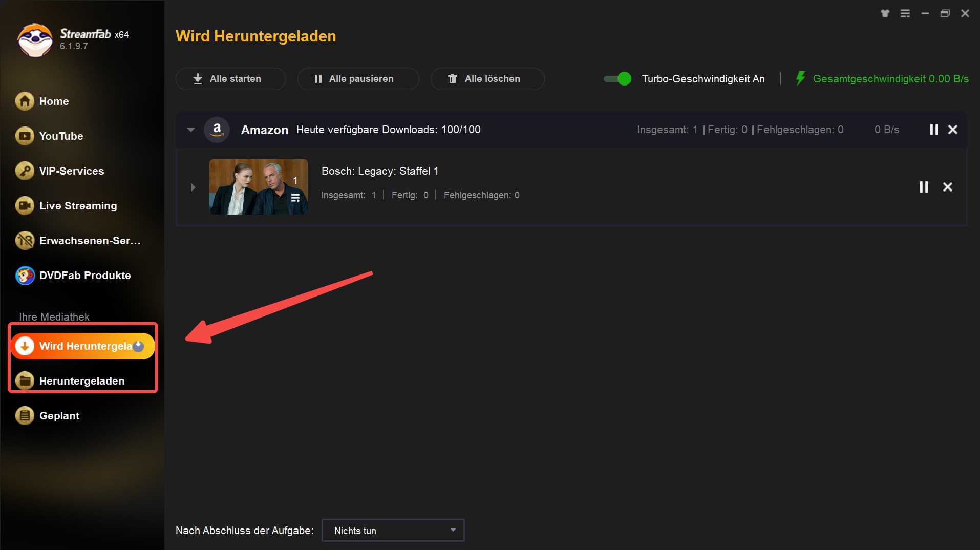
Task: Cancel Bosch: Legacy Staffel 1 download
Action: point(948,187)
